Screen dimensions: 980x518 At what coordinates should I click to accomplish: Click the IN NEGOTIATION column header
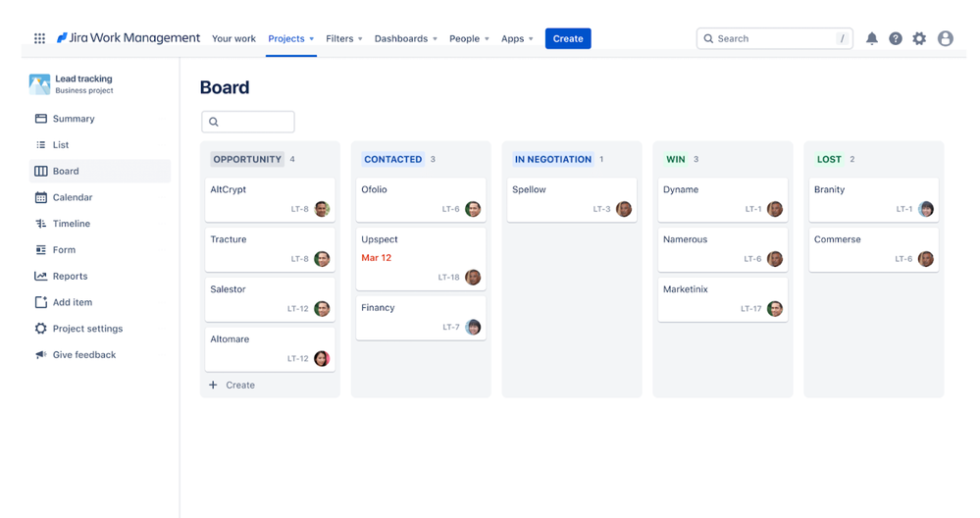552,159
